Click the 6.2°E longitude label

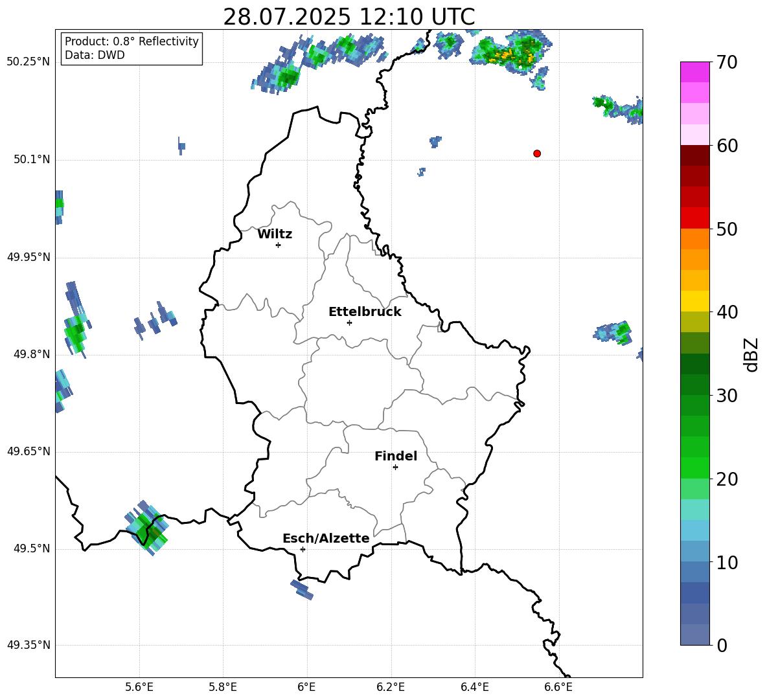pyautogui.click(x=391, y=687)
